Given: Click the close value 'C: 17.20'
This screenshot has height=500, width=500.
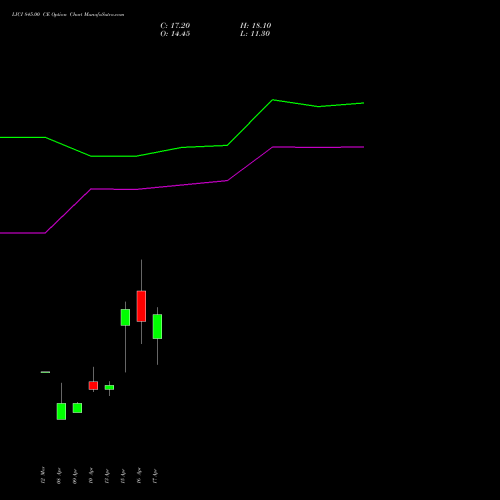Looking at the screenshot, I should pyautogui.click(x=175, y=26).
